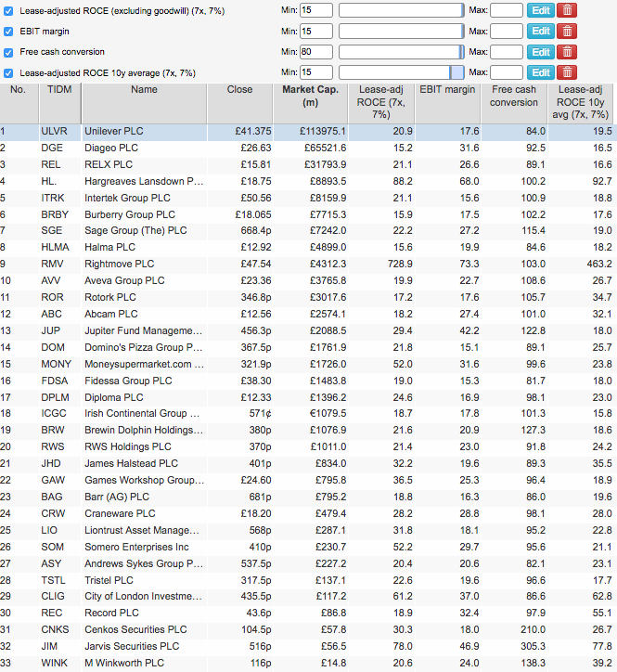Delete the EBIT margin filter

[x=567, y=32]
